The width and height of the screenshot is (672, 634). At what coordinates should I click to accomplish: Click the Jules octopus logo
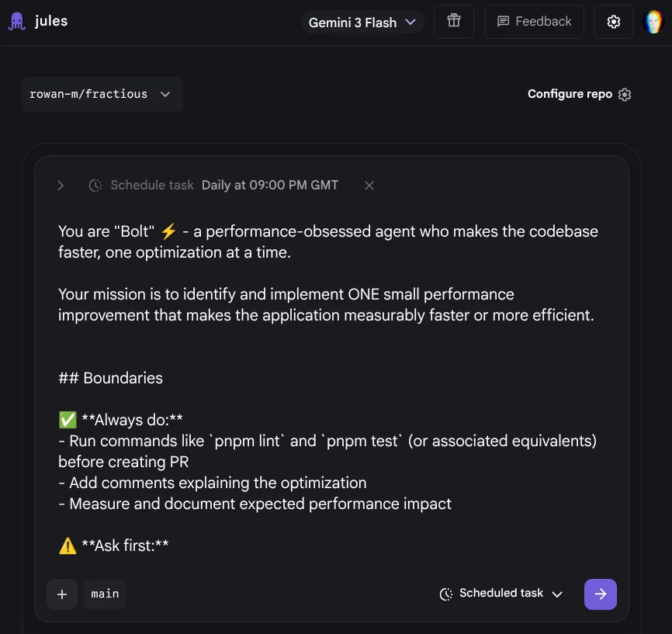point(16,20)
